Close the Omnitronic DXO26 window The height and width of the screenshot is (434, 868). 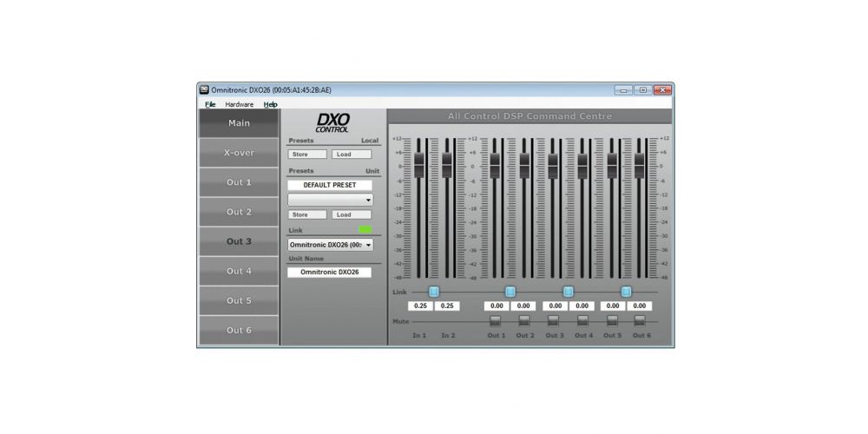[662, 90]
